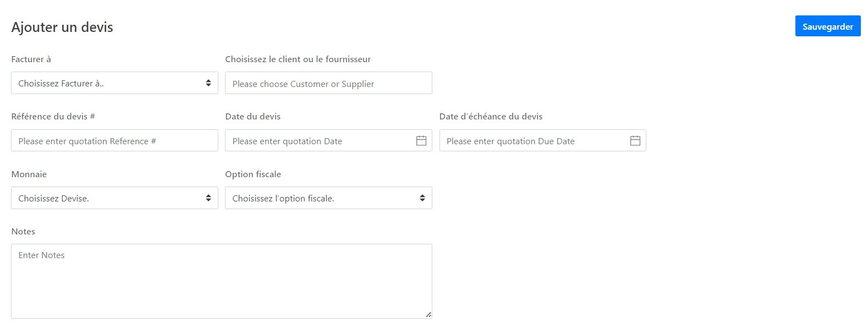This screenshot has width=868, height=328.
Task: Click the "Ajouter un devis" heading
Action: point(62,28)
